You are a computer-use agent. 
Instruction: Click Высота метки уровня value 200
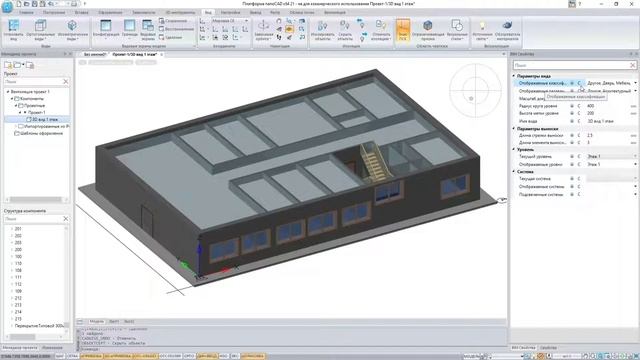[x=590, y=113]
